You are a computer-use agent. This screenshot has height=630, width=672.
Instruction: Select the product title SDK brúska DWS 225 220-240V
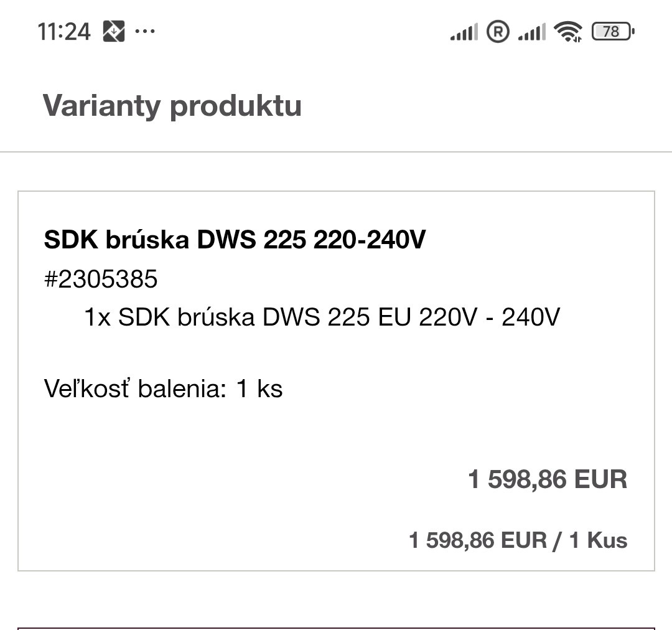click(233, 238)
